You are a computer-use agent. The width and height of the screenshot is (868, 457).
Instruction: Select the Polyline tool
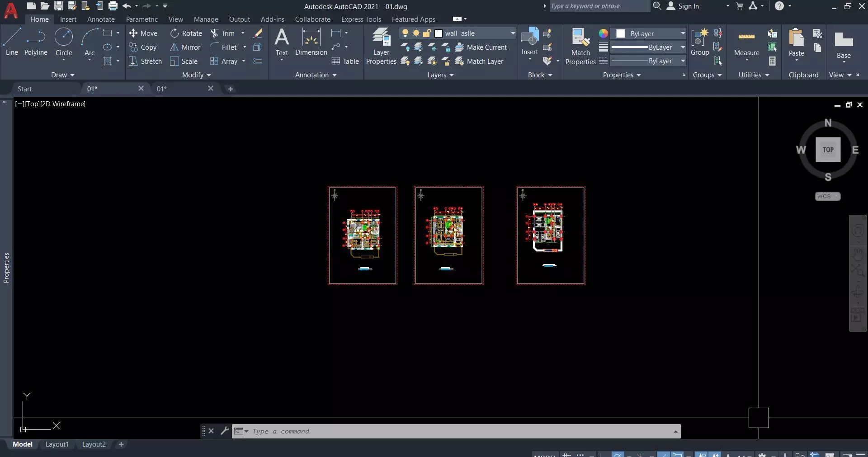[x=36, y=42]
